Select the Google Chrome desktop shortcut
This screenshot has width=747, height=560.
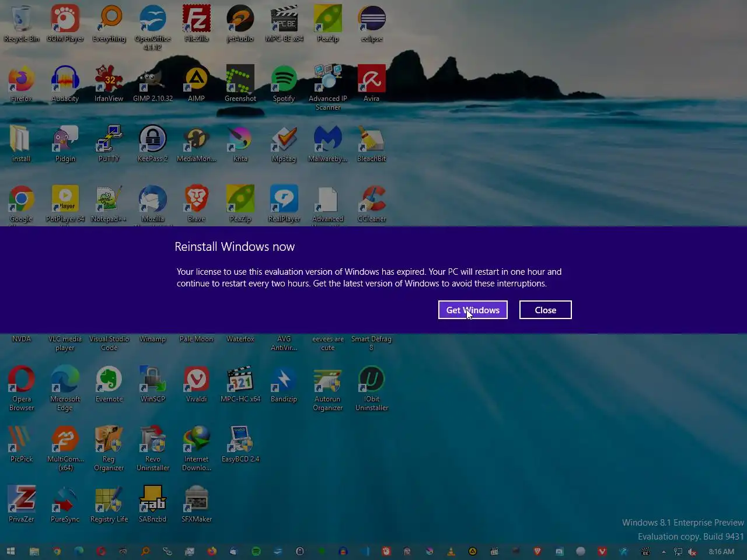point(22,204)
